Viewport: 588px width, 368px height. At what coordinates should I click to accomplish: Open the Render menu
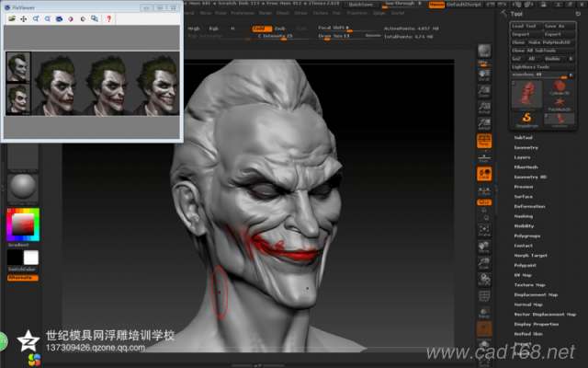coord(266,13)
